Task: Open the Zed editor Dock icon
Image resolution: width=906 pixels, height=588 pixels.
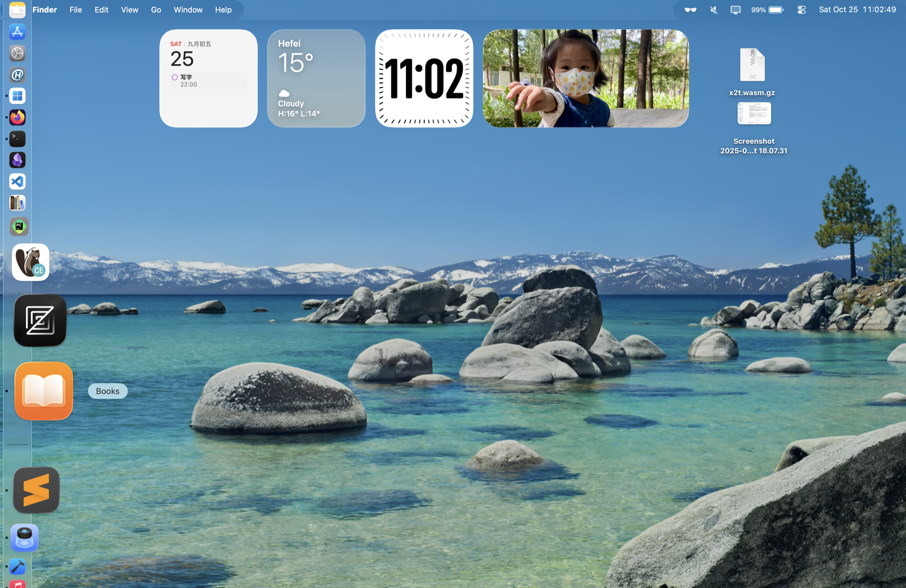Action: (40, 320)
